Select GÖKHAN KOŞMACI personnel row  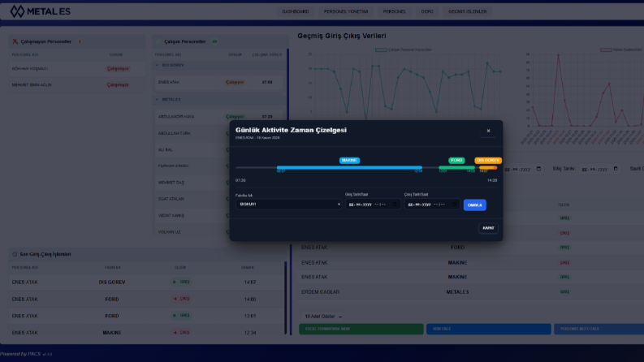point(77,68)
